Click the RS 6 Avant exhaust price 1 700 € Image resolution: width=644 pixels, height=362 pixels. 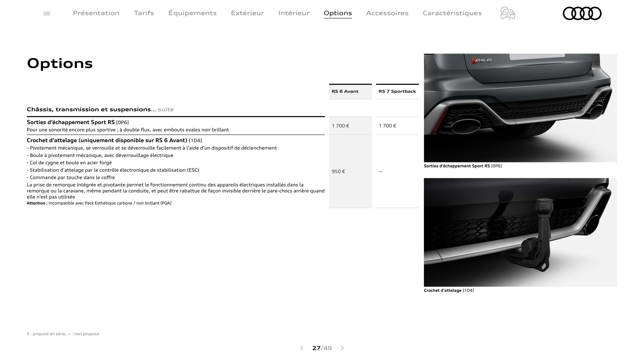(340, 126)
